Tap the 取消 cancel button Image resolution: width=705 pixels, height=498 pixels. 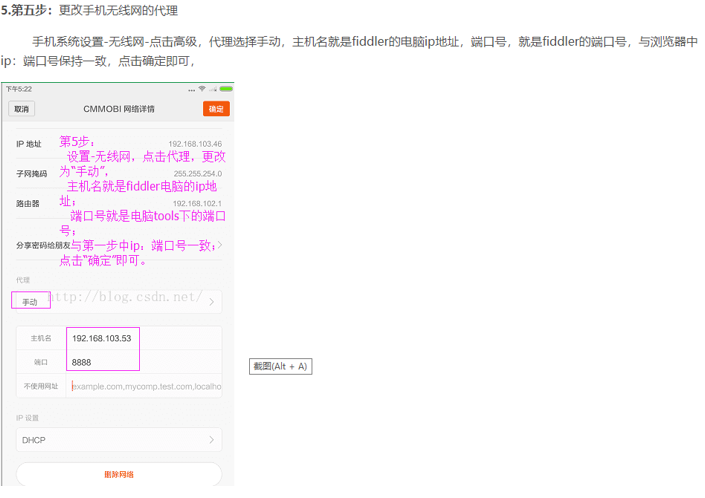21,109
